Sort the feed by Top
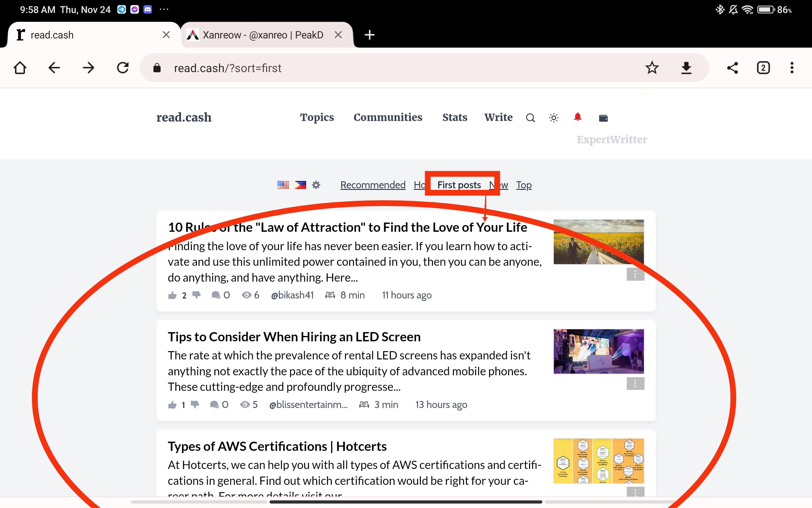This screenshot has height=508, width=812. click(x=524, y=185)
